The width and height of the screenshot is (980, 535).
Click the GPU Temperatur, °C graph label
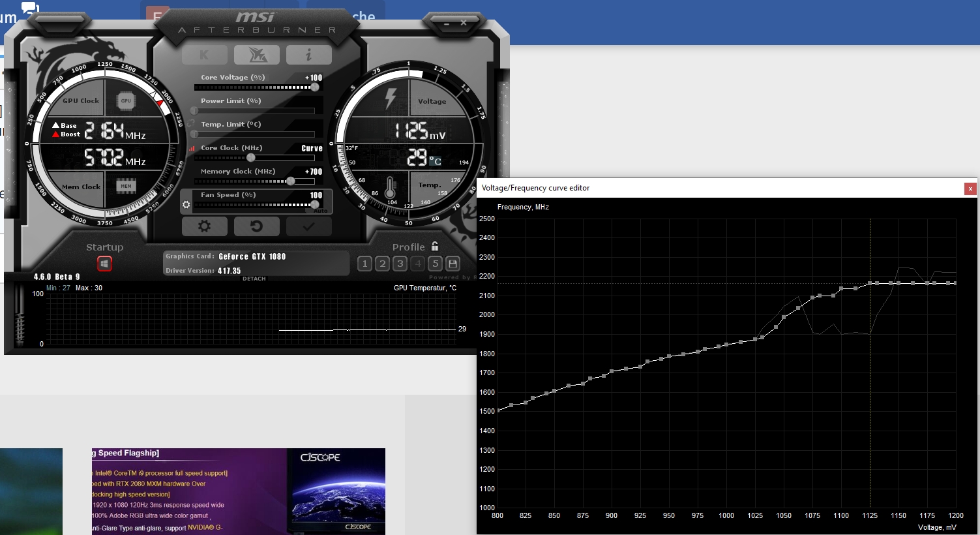(425, 288)
